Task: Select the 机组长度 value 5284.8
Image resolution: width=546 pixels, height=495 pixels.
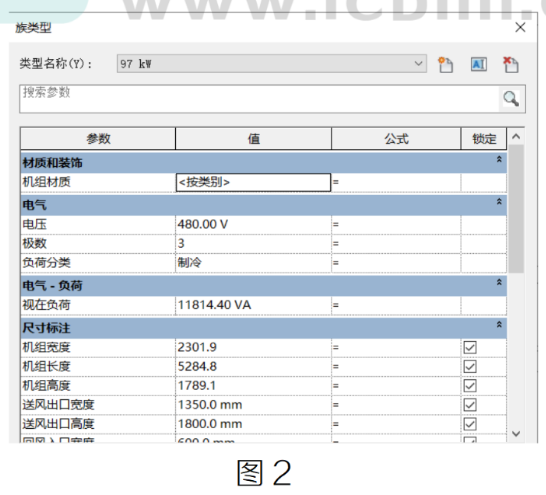Action: click(254, 367)
